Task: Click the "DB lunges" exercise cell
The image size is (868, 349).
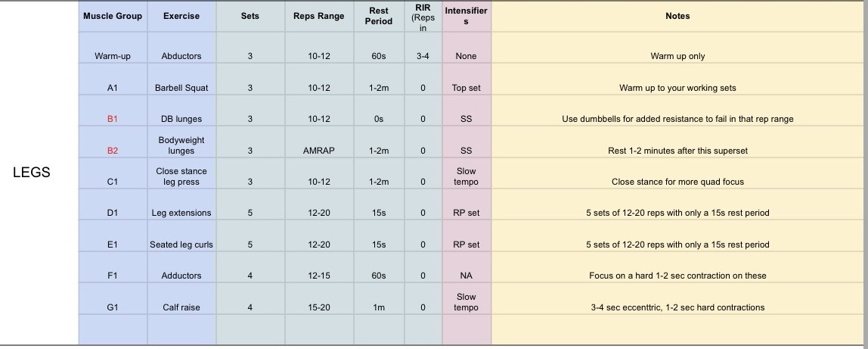Action: click(x=181, y=119)
